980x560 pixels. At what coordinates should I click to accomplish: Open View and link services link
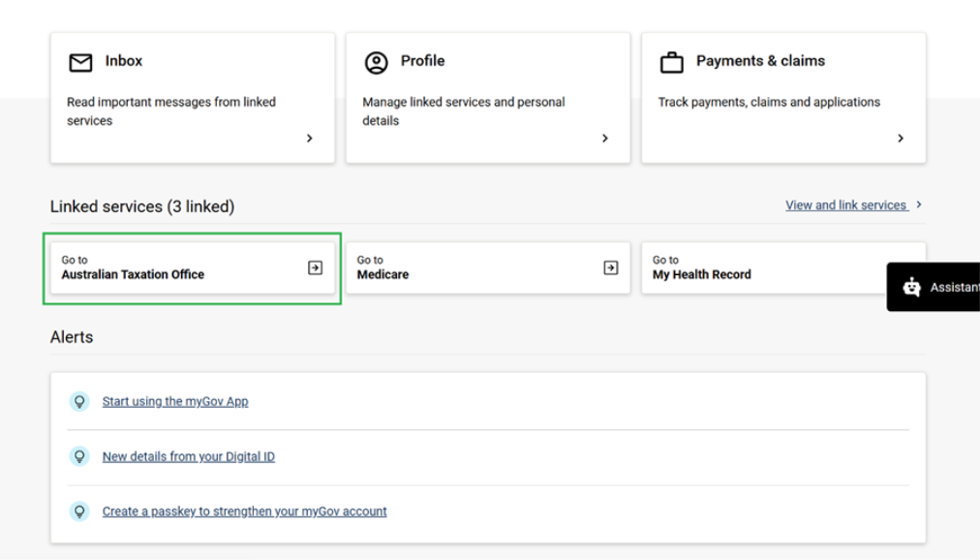tap(846, 205)
